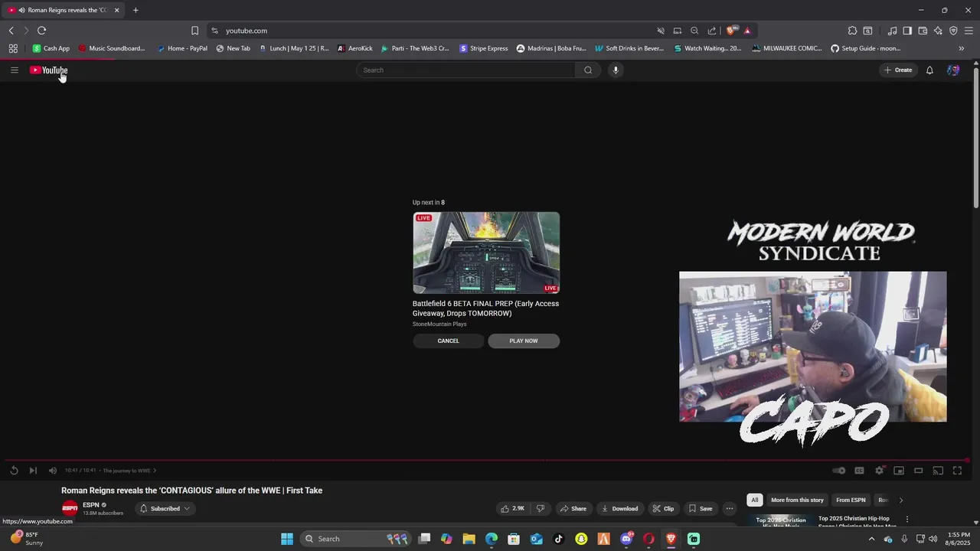Dislike the Roman Reigns video

[x=541, y=508]
